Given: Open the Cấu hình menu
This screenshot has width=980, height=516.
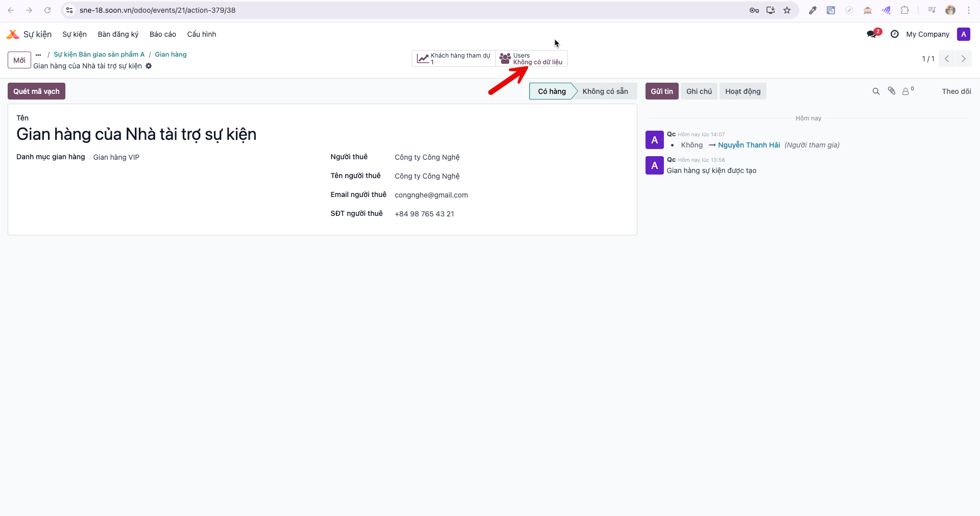Looking at the screenshot, I should coord(202,34).
